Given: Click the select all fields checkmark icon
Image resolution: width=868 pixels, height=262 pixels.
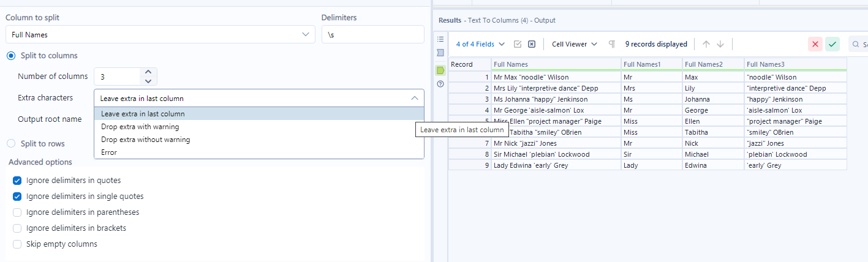Looking at the screenshot, I should point(518,44).
